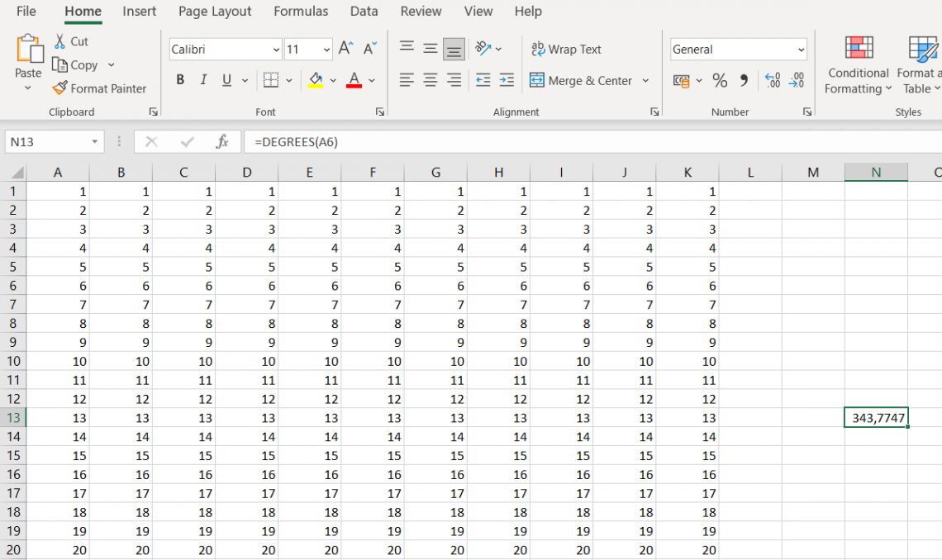The height and width of the screenshot is (560, 942).
Task: Click the Insert Function fx icon
Action: click(221, 142)
